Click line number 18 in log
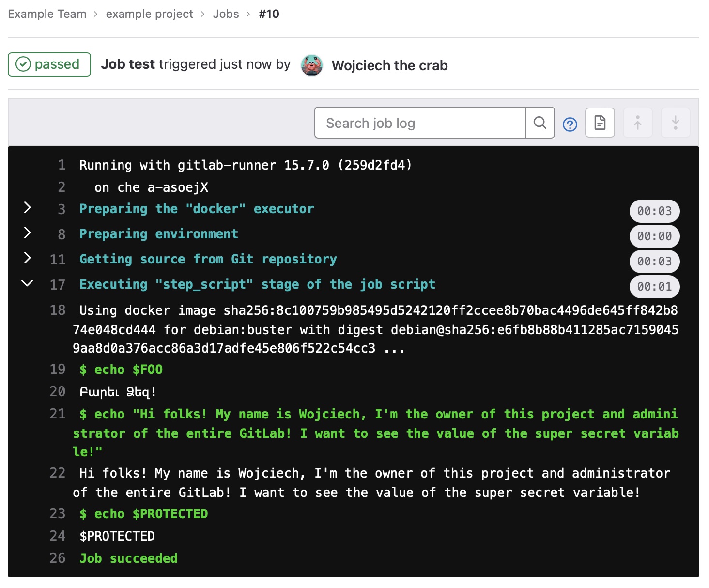This screenshot has width=709, height=588. [58, 310]
